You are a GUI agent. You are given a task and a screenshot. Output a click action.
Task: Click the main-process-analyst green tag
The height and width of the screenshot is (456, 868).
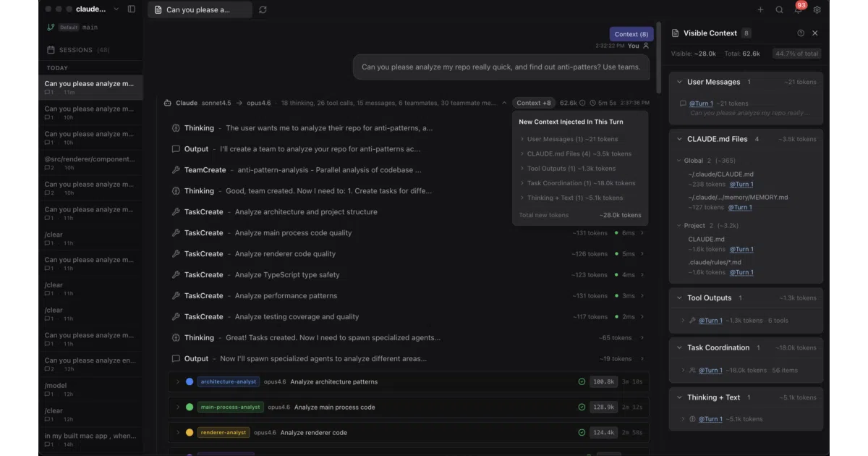(x=230, y=407)
